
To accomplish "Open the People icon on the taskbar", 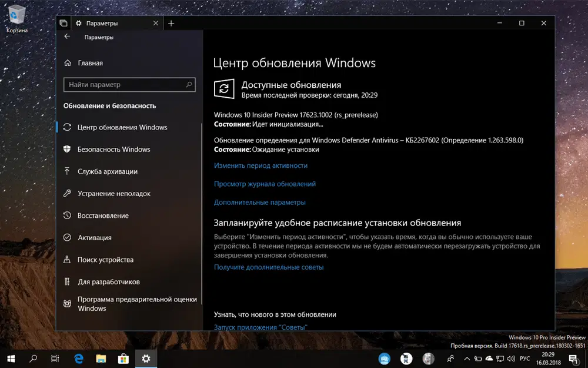I will 450,359.
